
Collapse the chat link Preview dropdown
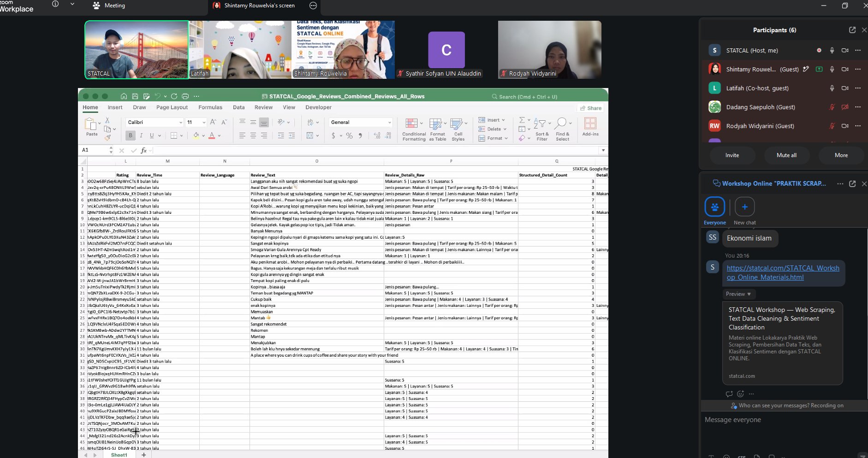tap(738, 294)
